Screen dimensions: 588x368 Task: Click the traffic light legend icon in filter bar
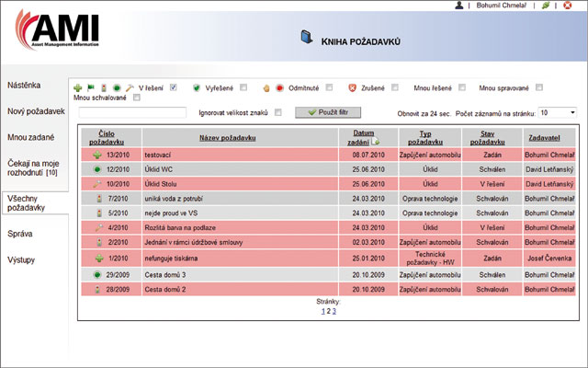pyautogui.click(x=104, y=88)
